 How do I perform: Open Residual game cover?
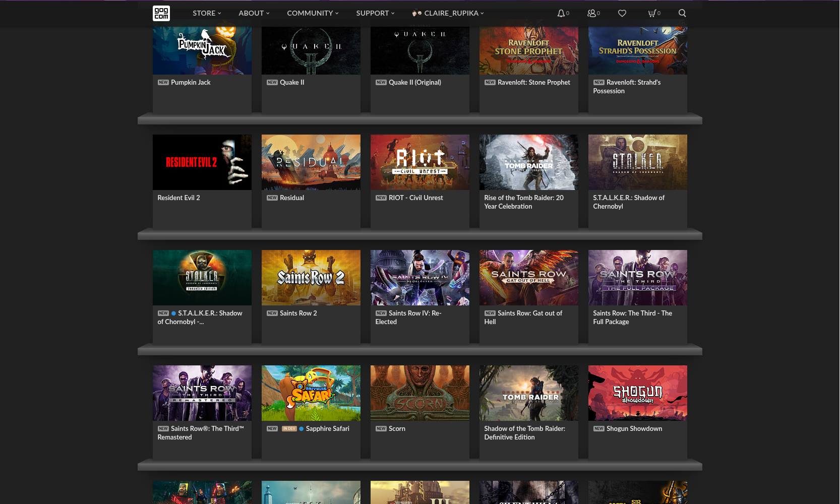pos(311,162)
